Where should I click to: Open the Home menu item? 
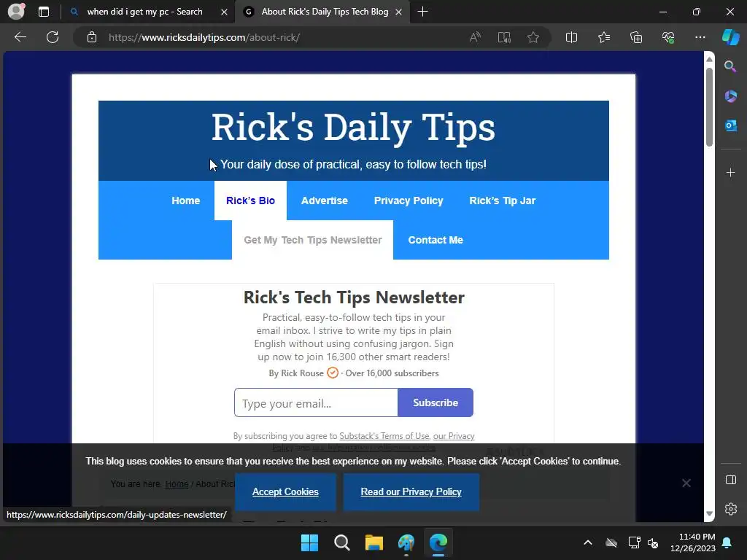tap(186, 201)
